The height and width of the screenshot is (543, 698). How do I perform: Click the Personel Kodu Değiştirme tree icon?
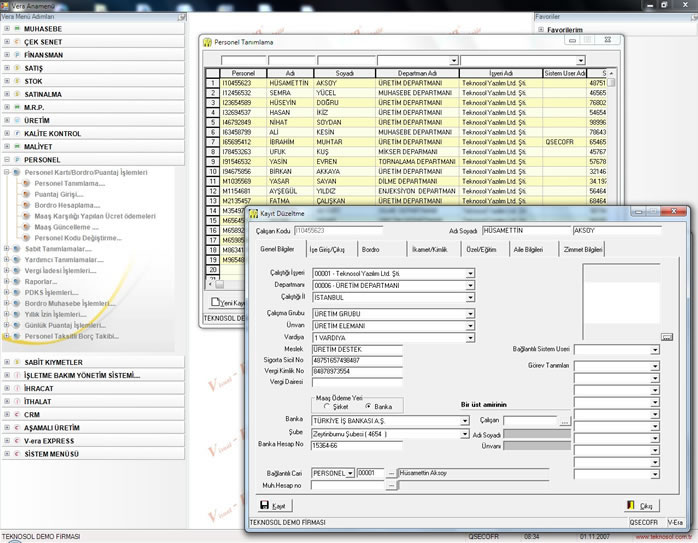26,238
